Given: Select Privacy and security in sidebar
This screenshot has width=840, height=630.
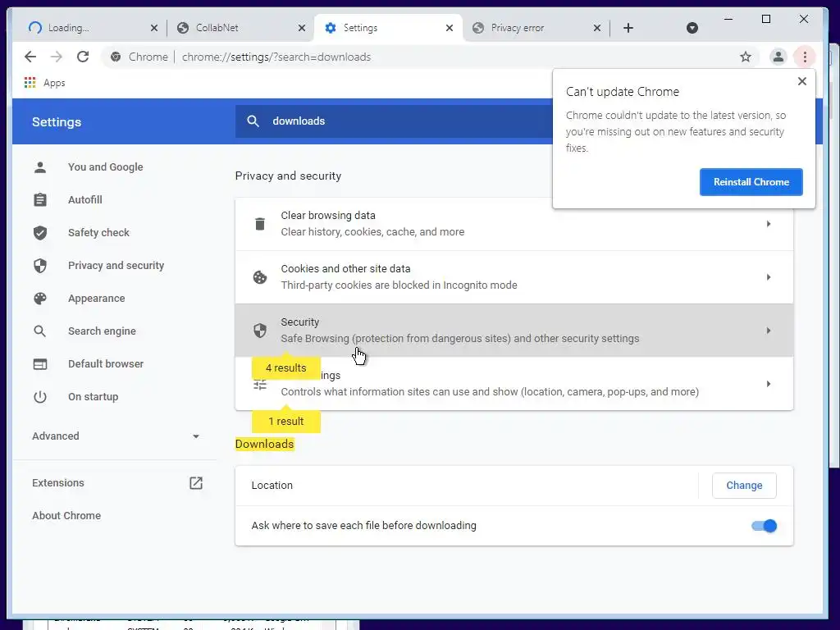Looking at the screenshot, I should (116, 266).
